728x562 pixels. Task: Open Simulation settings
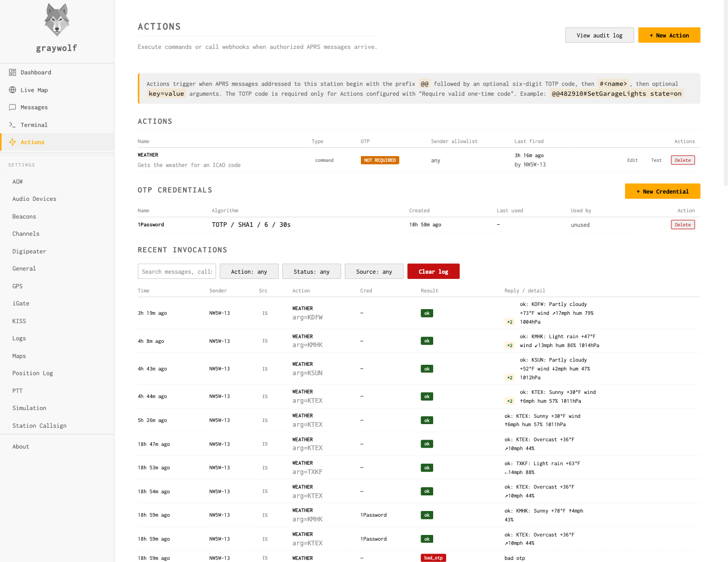tap(57, 408)
